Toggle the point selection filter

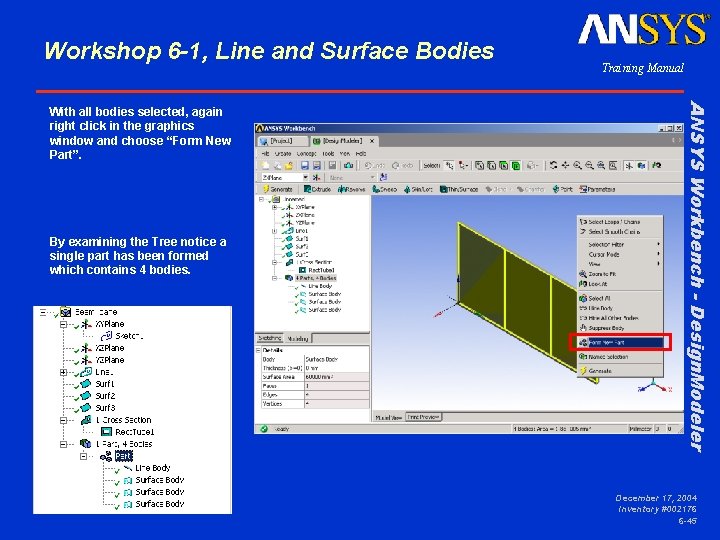[479, 165]
